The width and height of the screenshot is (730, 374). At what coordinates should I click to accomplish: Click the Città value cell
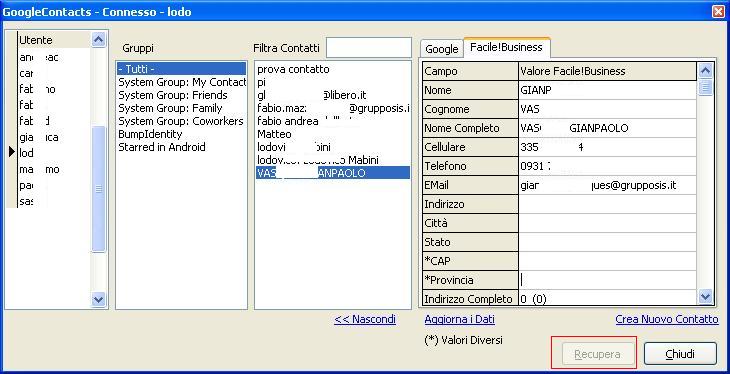point(607,223)
